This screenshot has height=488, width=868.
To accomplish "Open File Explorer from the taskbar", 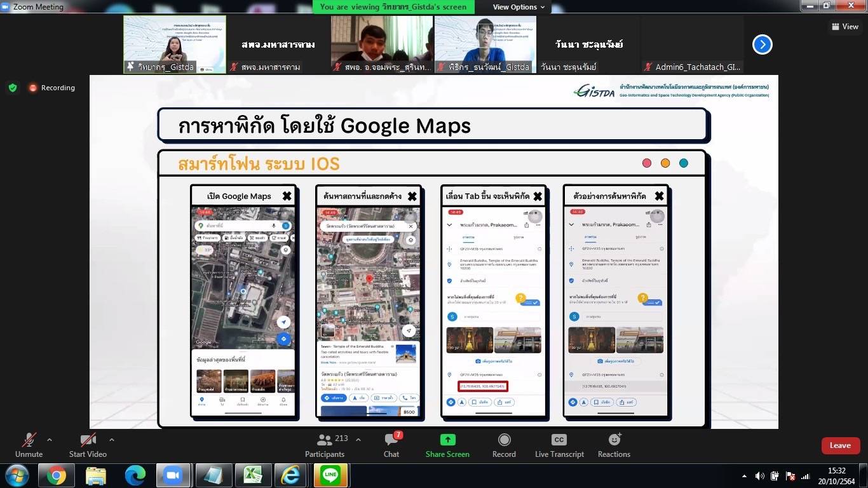I will 95,475.
